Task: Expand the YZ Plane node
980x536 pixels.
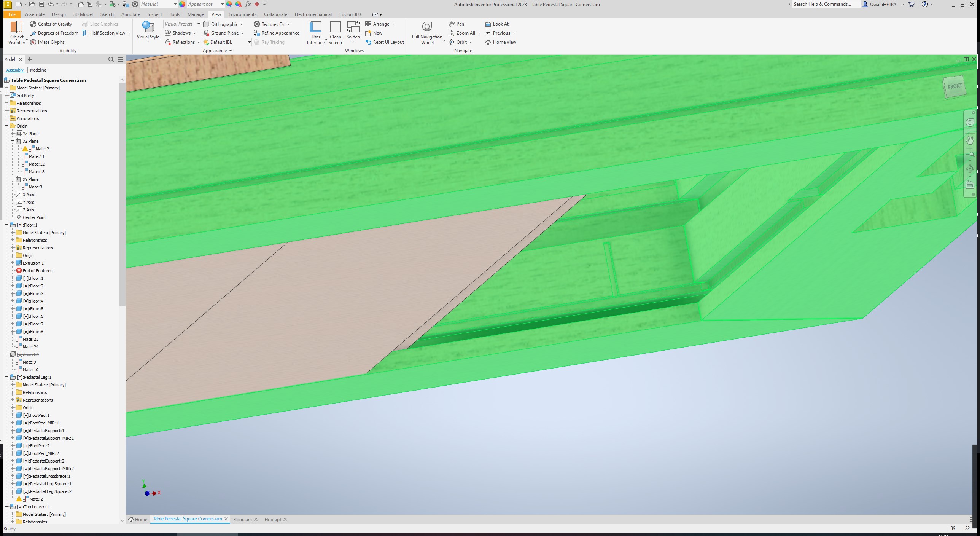Action: (x=12, y=134)
